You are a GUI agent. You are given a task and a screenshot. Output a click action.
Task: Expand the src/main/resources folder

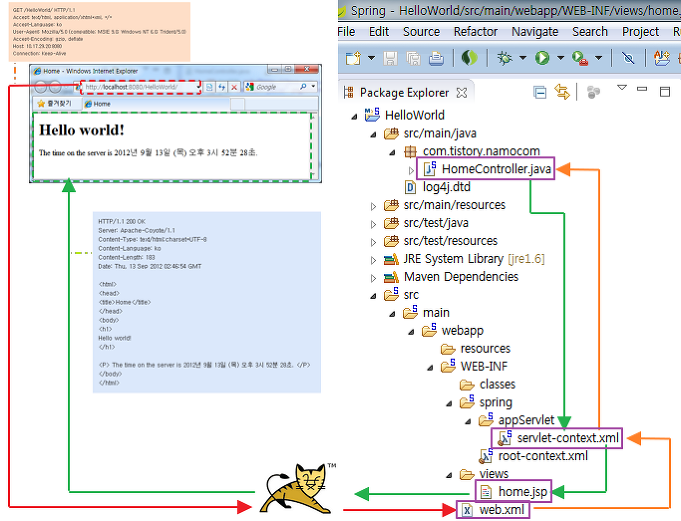pos(373,206)
